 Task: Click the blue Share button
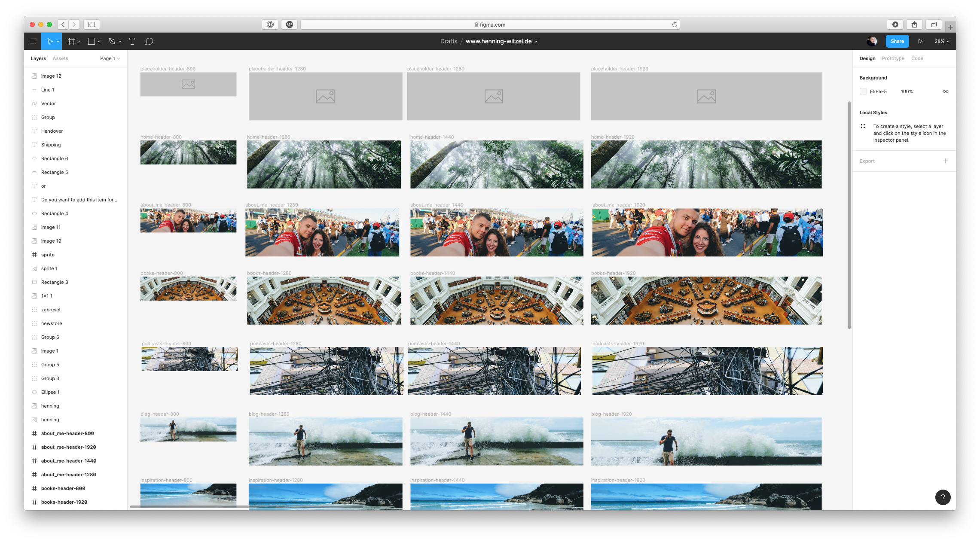(897, 41)
